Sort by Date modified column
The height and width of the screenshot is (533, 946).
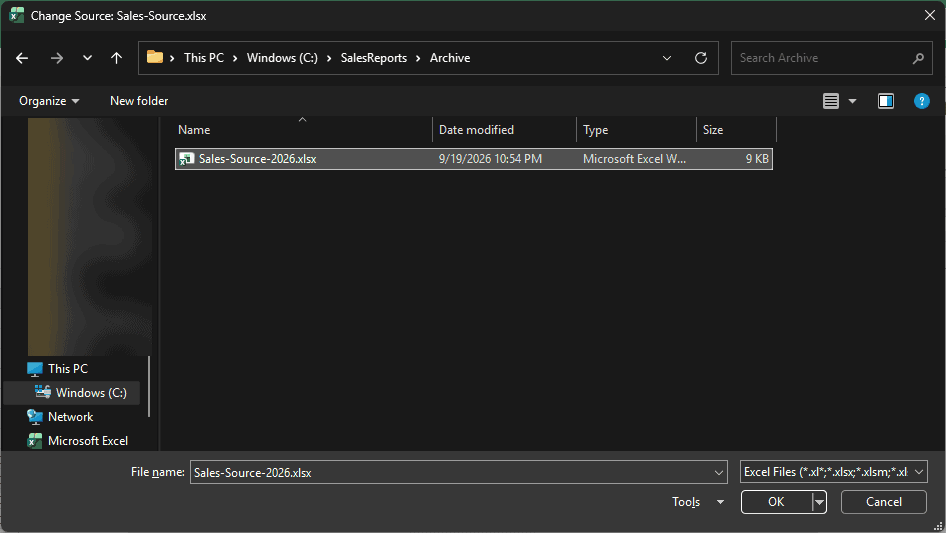504,130
